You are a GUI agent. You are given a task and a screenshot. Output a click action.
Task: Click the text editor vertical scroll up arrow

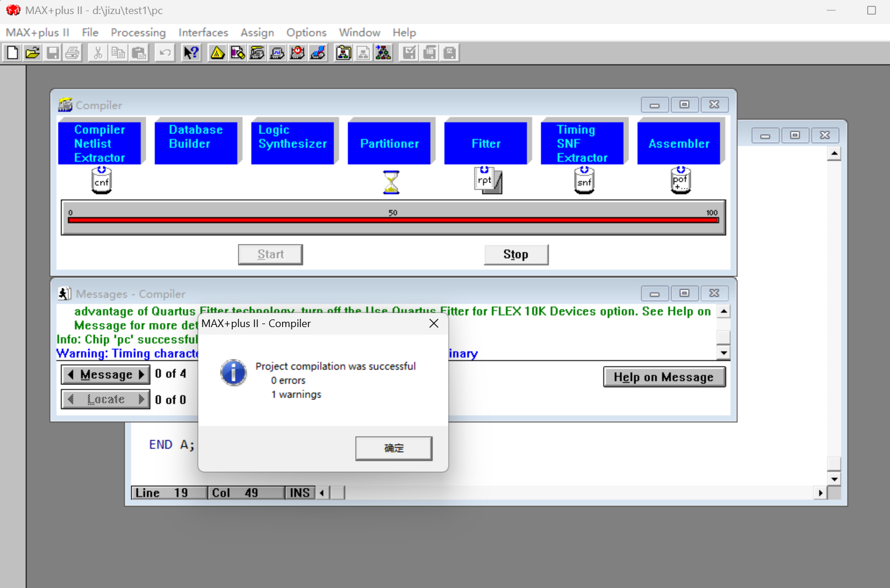(x=834, y=153)
